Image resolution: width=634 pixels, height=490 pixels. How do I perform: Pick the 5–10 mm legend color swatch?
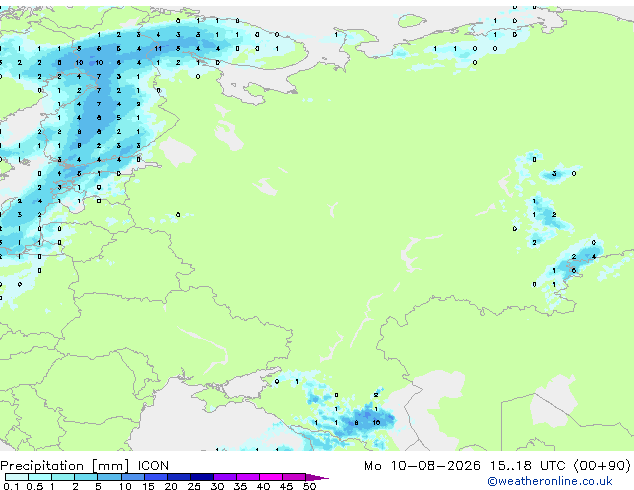109,477
